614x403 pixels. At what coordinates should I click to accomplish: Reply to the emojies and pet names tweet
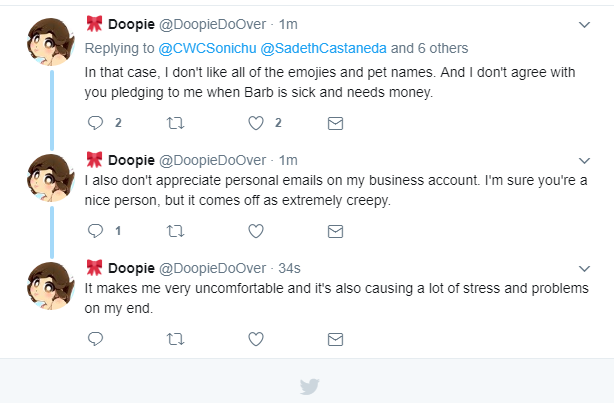95,123
